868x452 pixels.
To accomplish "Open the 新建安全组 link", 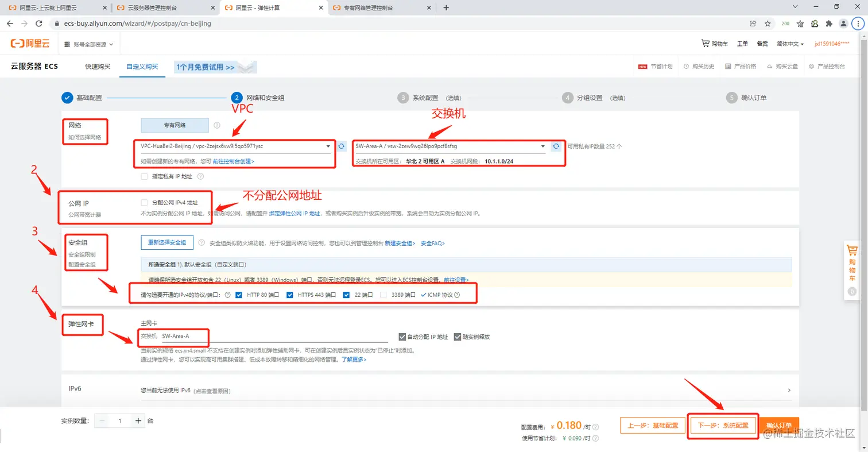I will 400,243.
